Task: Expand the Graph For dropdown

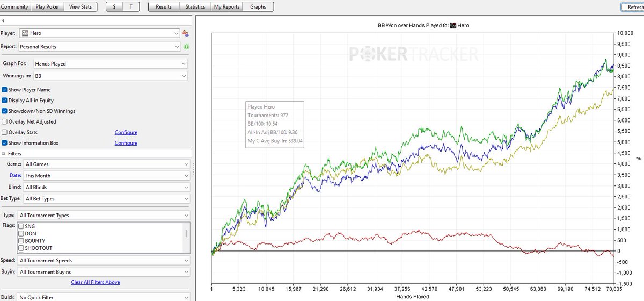Action: (x=110, y=63)
